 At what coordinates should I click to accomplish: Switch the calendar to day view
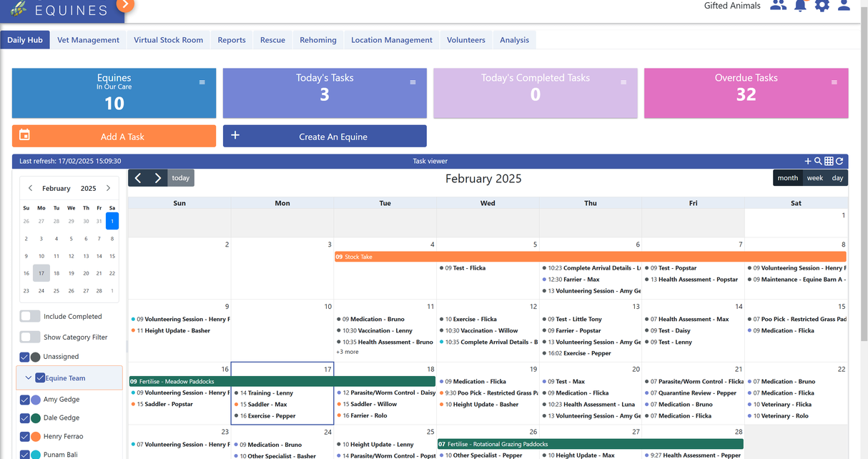click(x=837, y=178)
